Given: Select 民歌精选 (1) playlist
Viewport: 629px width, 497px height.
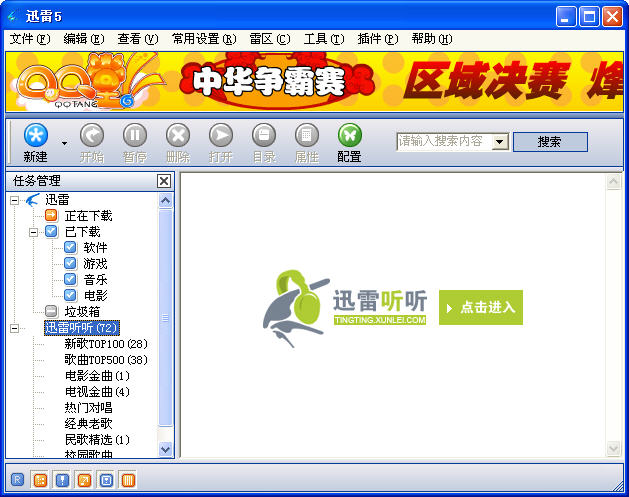Looking at the screenshot, I should [97, 440].
